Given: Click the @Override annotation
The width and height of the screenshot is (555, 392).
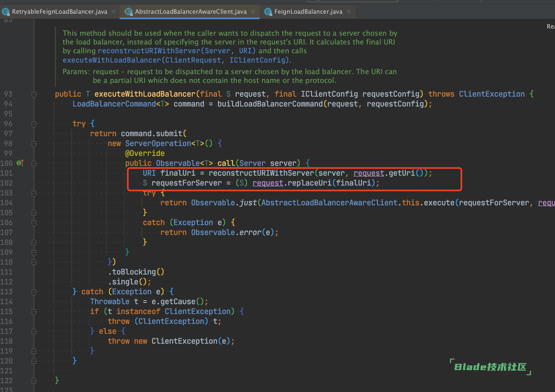Looking at the screenshot, I should [x=145, y=153].
